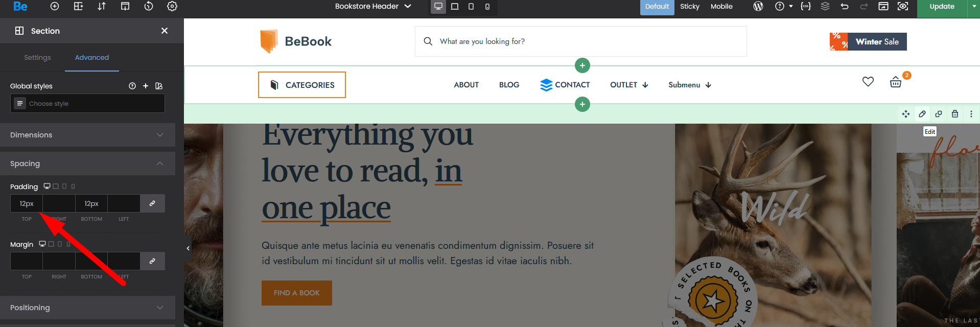Image resolution: width=980 pixels, height=327 pixels.
Task: Open the revision history icon
Action: [149, 6]
